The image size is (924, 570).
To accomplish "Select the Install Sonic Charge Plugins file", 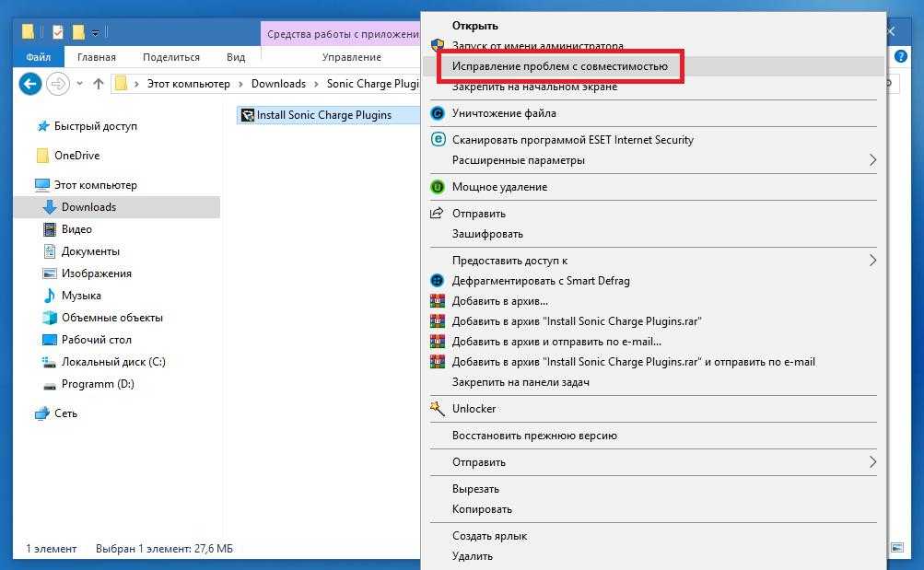I will click(x=323, y=115).
